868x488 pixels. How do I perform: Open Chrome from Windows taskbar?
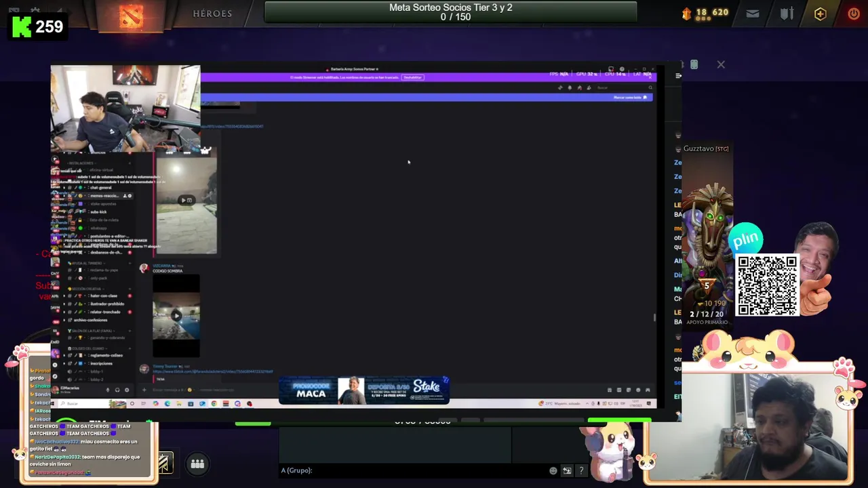[x=214, y=403]
